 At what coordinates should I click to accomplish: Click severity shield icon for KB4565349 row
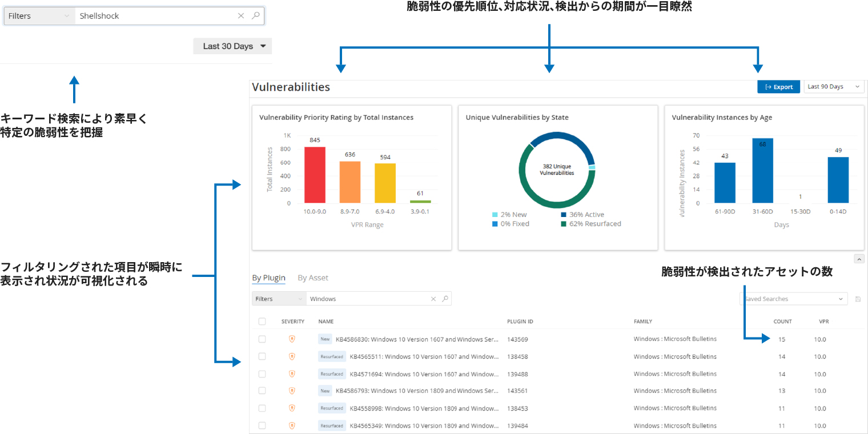(292, 425)
